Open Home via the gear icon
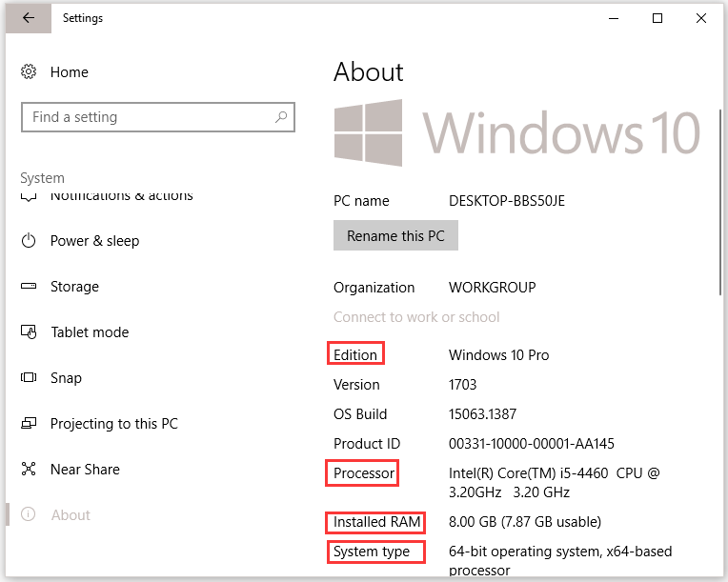728x582 pixels. [x=29, y=71]
